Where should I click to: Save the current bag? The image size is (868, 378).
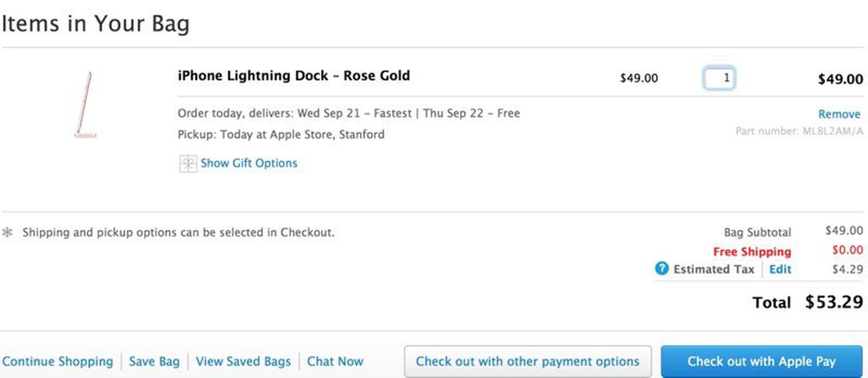point(154,361)
